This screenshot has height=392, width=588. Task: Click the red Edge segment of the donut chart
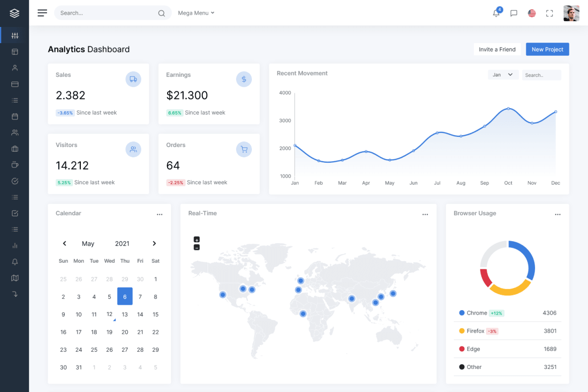(485, 278)
